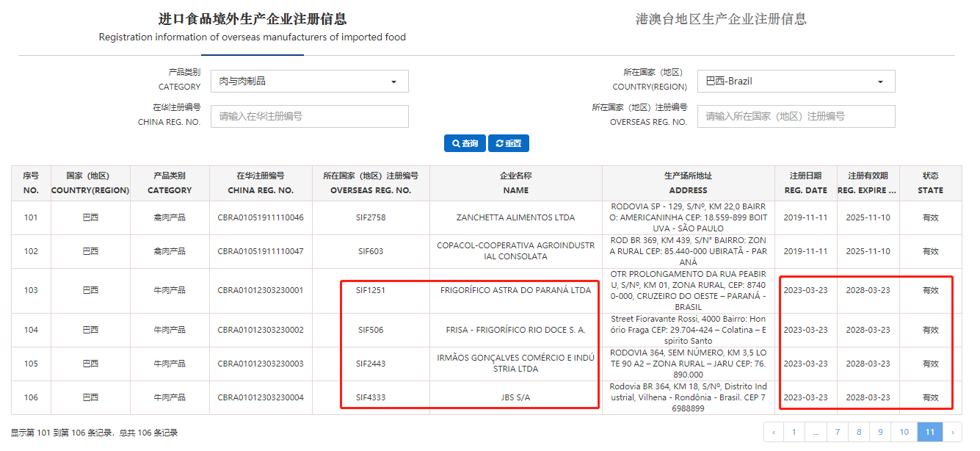
Task: Click the 重置 reset button
Action: pos(508,143)
